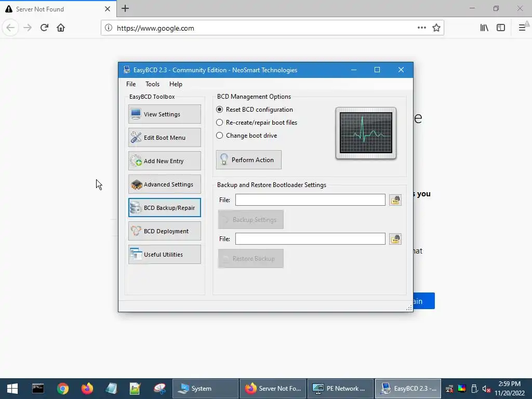Close the Server Not Found tab

coord(107,9)
